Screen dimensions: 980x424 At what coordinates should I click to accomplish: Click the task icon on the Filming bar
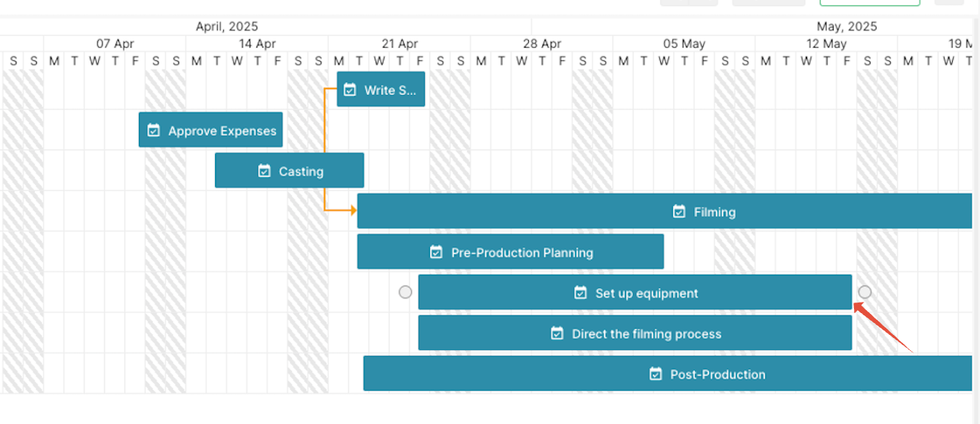coord(679,212)
